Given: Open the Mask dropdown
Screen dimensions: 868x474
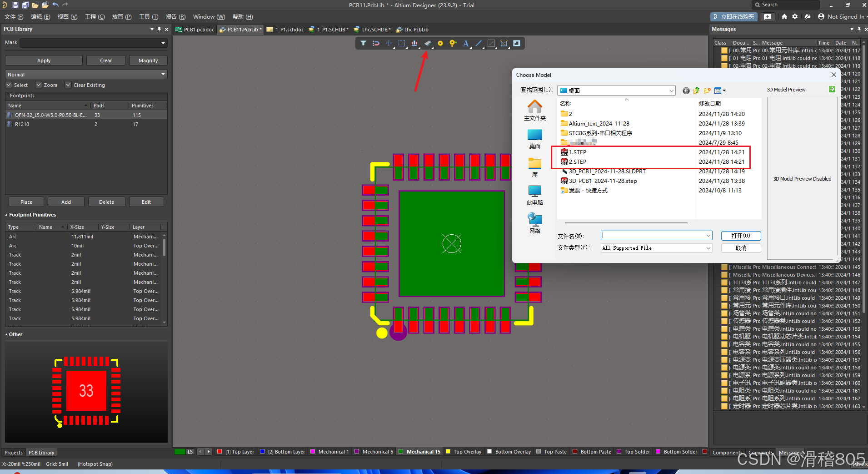Looking at the screenshot, I should [163, 43].
